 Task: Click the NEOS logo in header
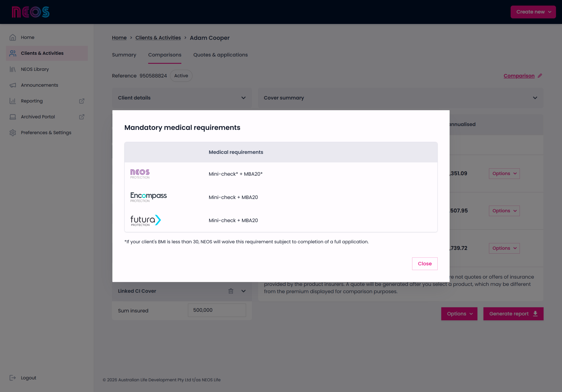31,12
